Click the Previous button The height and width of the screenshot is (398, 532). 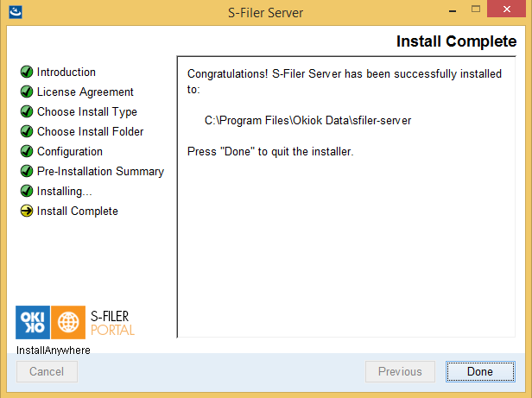[400, 371]
